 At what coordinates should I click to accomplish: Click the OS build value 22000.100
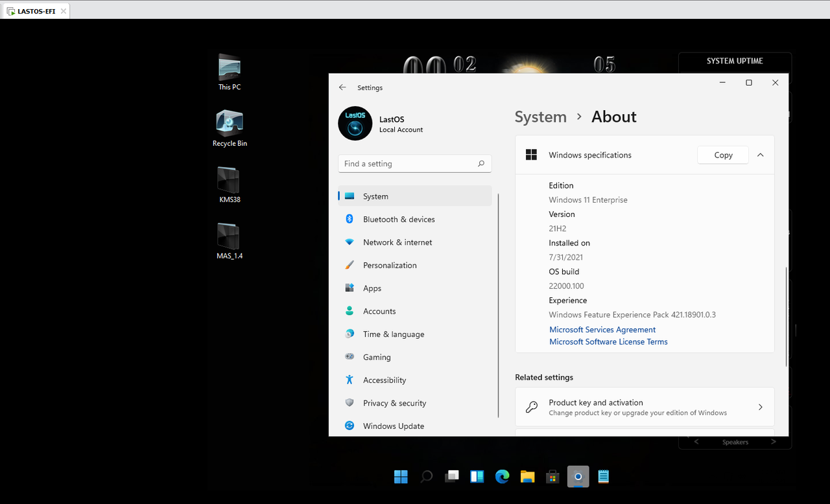coord(566,286)
